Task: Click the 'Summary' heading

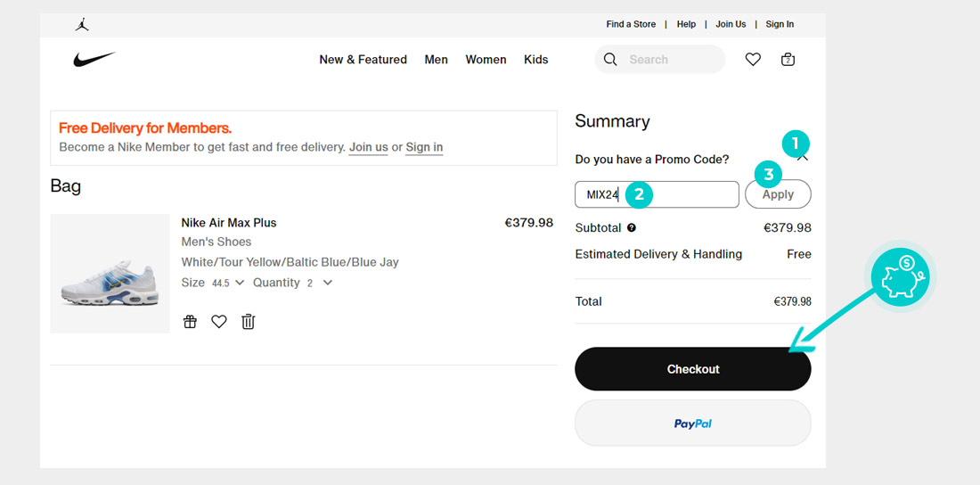Action: tap(613, 121)
